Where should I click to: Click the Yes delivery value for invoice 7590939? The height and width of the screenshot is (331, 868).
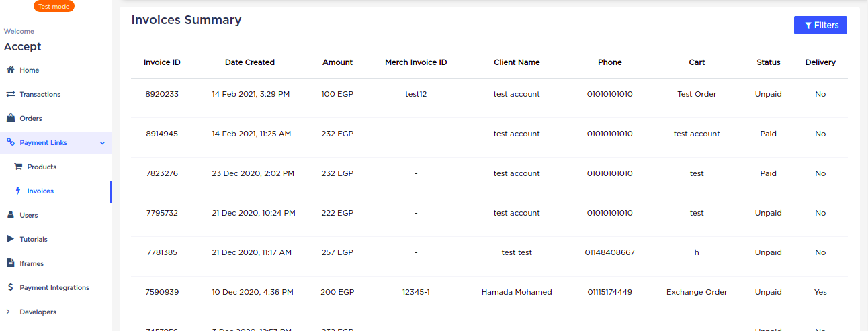(x=820, y=292)
